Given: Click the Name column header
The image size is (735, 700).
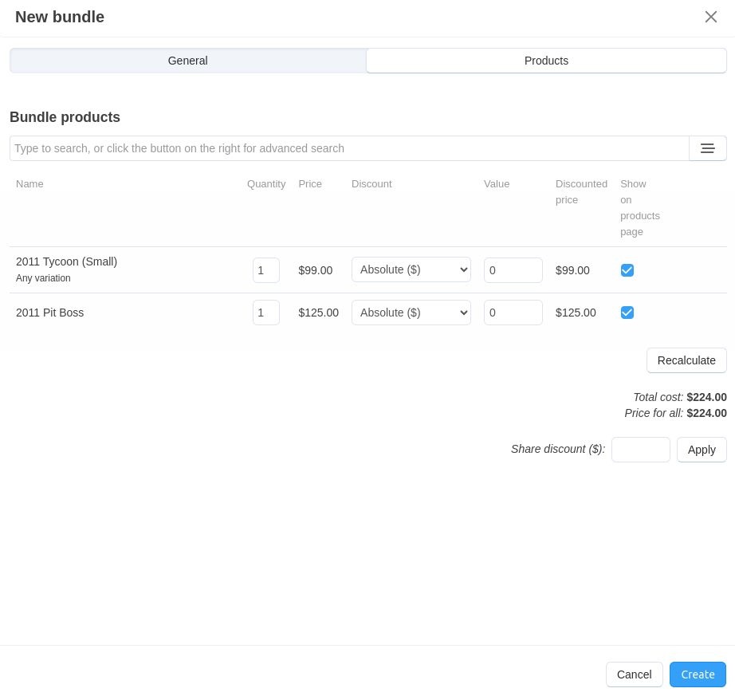Looking at the screenshot, I should point(29,184).
